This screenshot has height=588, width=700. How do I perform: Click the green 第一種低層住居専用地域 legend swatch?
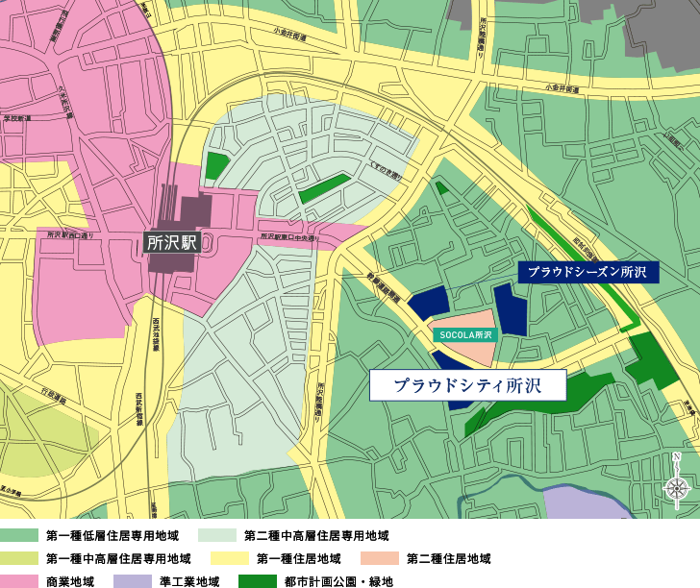(19, 535)
